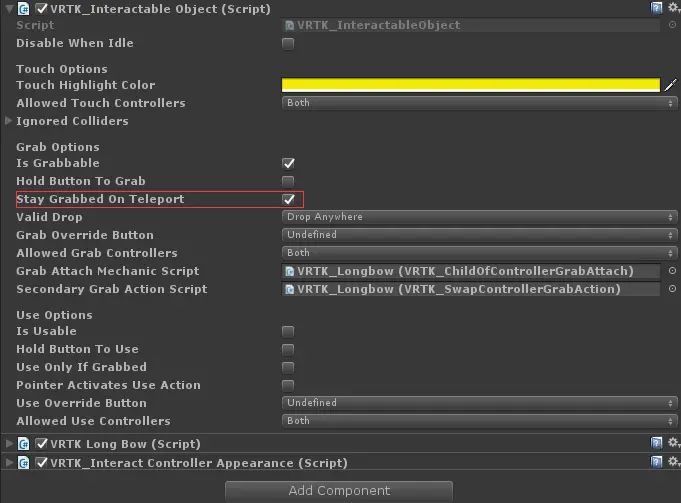Screen dimensions: 681x503
Task: Open help for Interact Controller Appearance script
Action: (656, 462)
